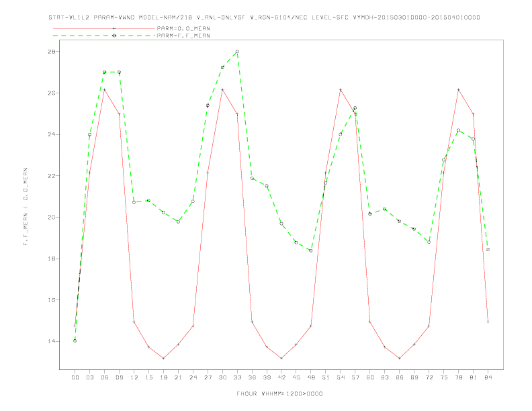The image size is (532, 411).
Task: Click the green forecast point at hour 09
Action: [x=119, y=73]
